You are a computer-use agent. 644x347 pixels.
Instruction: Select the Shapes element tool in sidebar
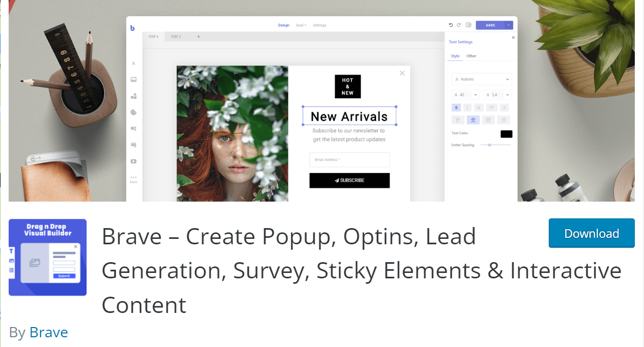(134, 96)
